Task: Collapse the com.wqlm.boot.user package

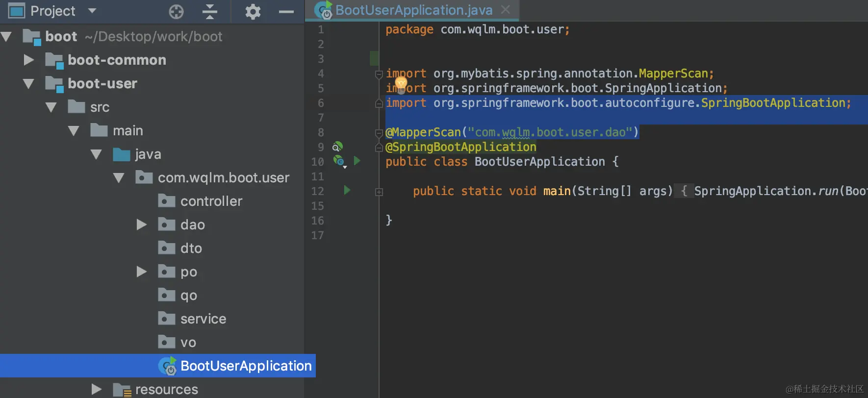Action: (119, 178)
